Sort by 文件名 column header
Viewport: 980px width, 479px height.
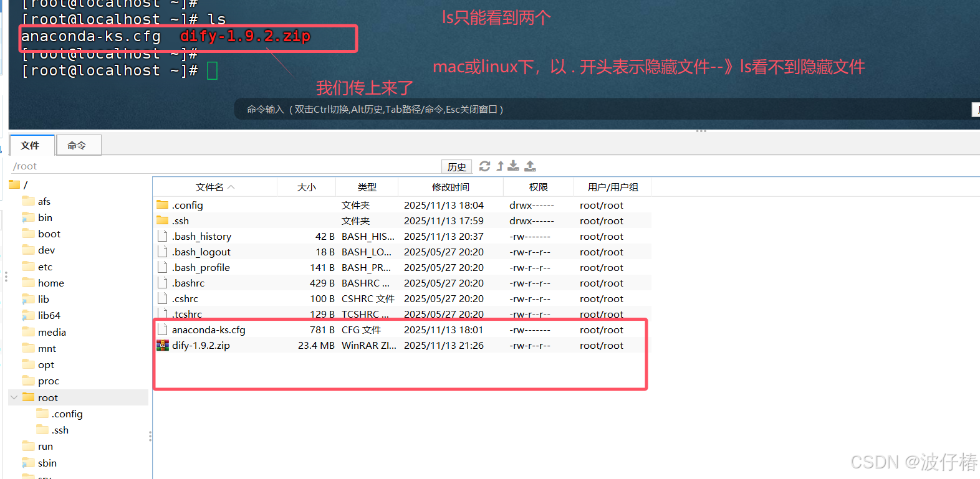pyautogui.click(x=215, y=187)
